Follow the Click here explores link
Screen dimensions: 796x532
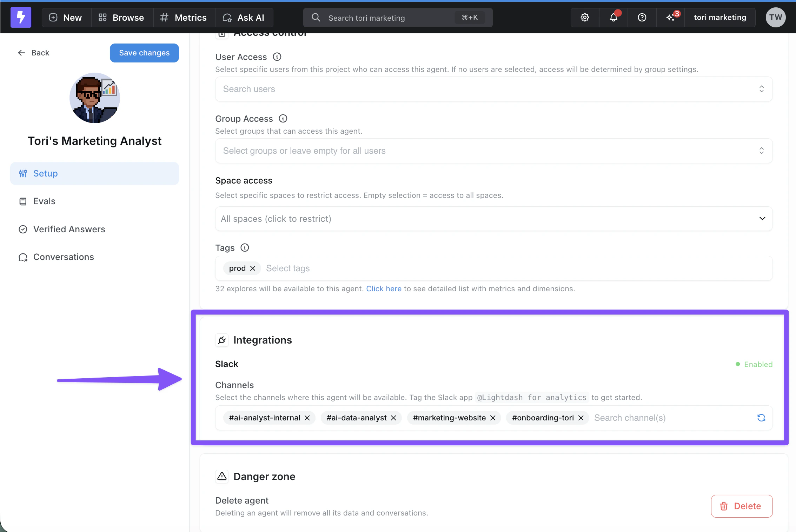click(384, 288)
